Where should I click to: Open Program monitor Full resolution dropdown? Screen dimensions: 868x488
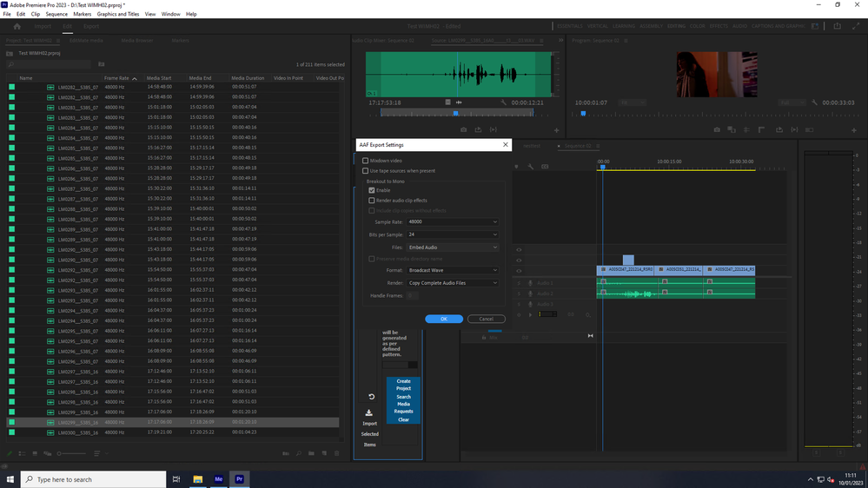pos(792,103)
